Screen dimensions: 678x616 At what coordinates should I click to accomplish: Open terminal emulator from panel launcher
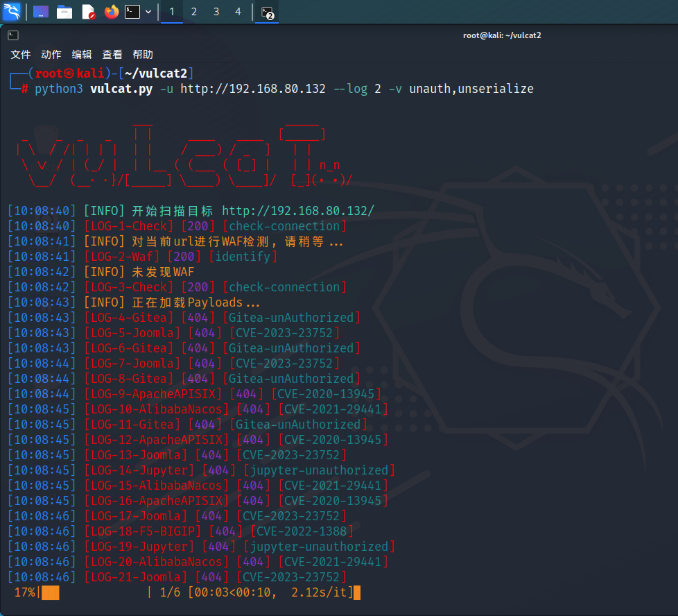pyautogui.click(x=132, y=12)
